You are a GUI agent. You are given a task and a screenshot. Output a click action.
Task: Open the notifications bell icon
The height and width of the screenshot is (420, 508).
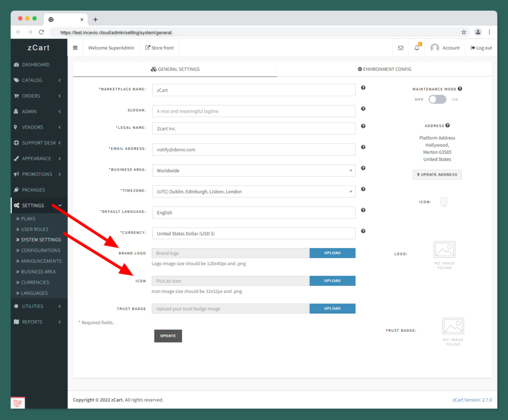417,48
